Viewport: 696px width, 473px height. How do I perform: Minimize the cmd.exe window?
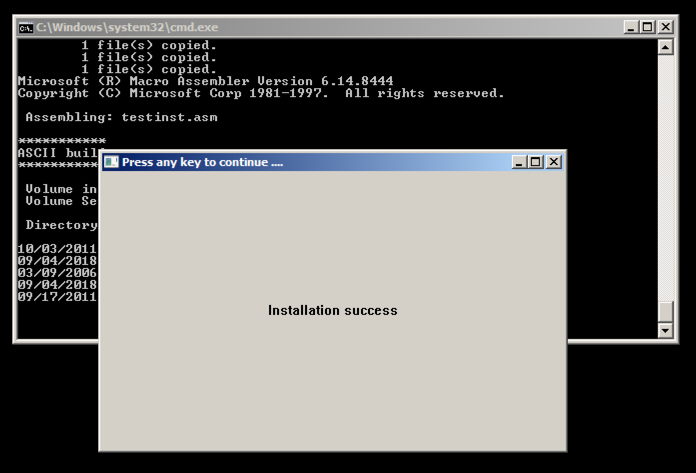(x=631, y=27)
